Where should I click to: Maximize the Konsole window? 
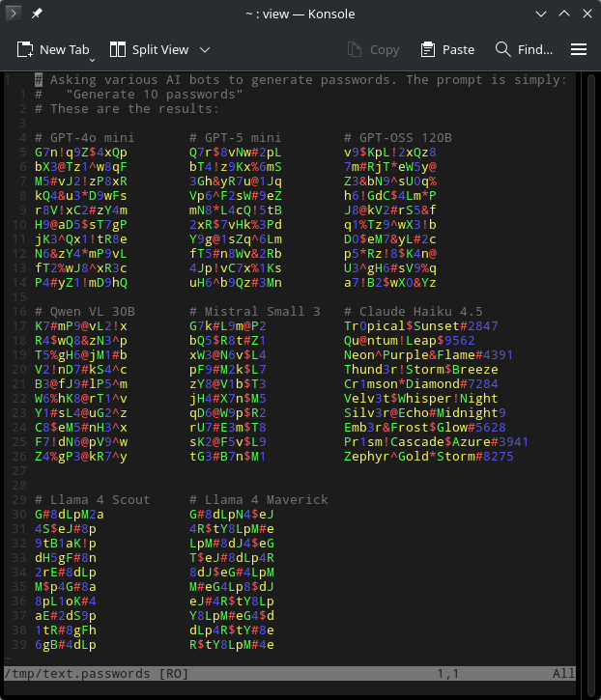tap(560, 14)
